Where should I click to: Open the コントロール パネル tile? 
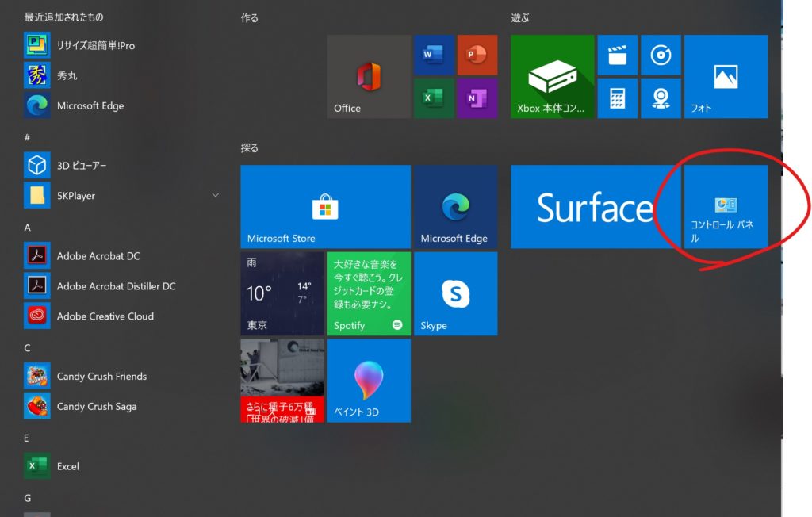(726, 207)
